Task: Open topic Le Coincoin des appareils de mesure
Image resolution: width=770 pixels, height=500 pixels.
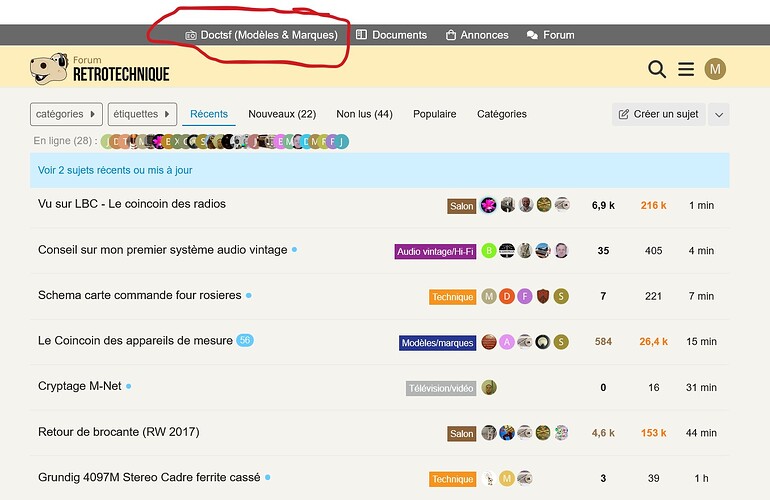Action: tap(135, 341)
